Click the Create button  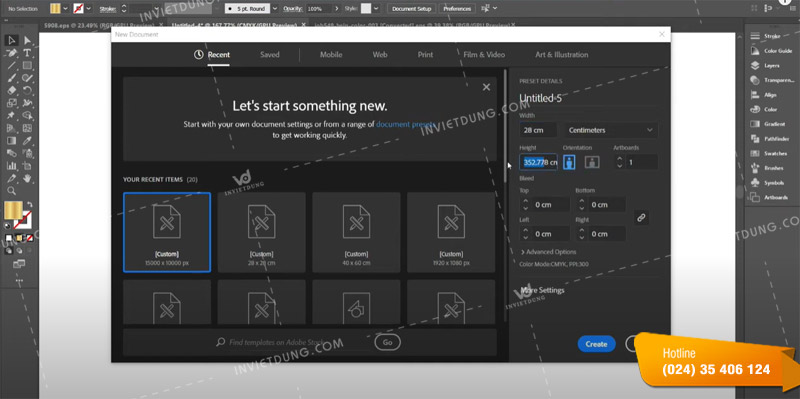(x=596, y=344)
